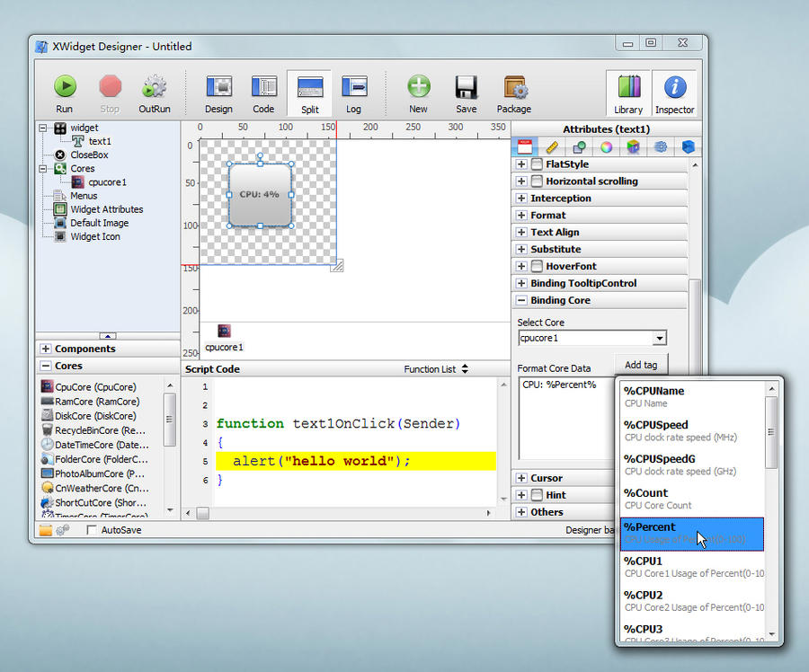Open the Log view
Viewport: 809px width, 672px height.
[x=354, y=93]
